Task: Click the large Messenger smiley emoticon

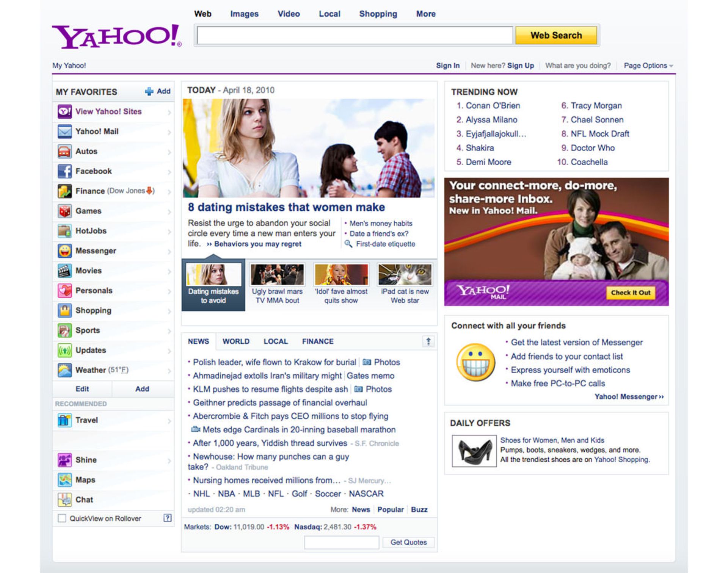Action: [475, 362]
